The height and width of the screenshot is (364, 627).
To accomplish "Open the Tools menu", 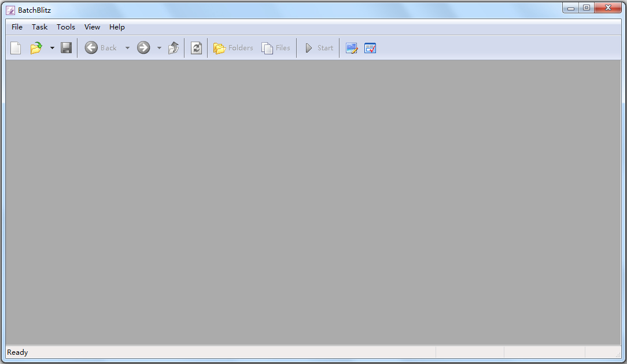I will click(65, 27).
